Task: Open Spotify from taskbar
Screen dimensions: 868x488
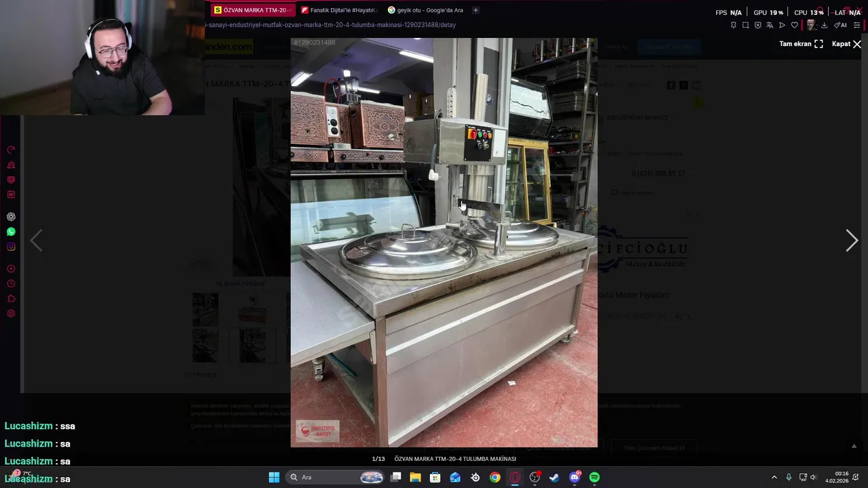Action: pyautogui.click(x=595, y=477)
